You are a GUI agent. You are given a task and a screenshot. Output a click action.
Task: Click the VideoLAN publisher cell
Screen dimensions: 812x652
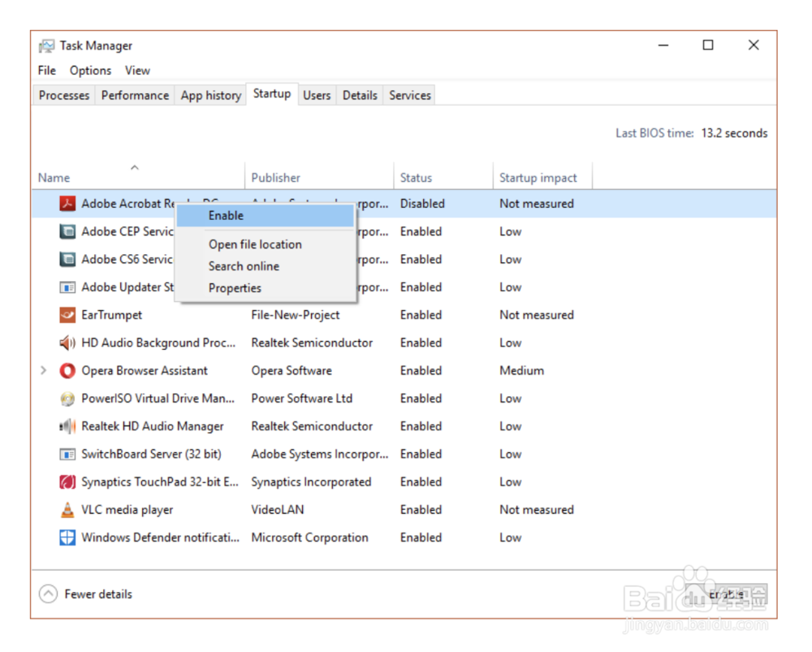pyautogui.click(x=278, y=510)
